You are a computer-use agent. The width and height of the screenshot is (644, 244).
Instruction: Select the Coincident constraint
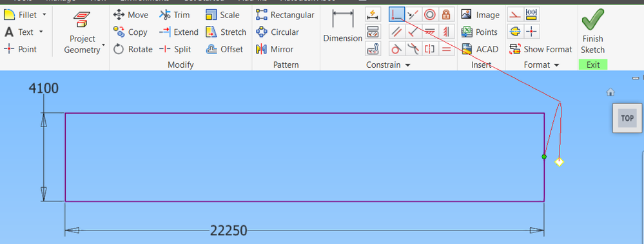coord(396,14)
